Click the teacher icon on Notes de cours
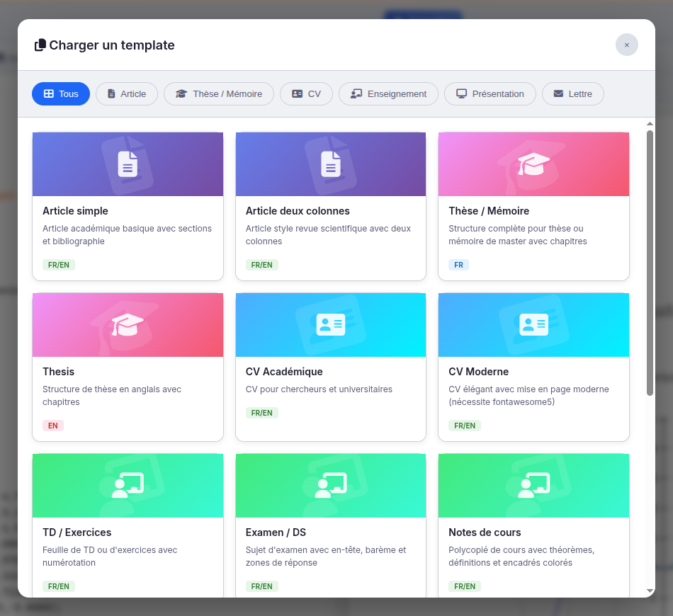 pyautogui.click(x=533, y=486)
